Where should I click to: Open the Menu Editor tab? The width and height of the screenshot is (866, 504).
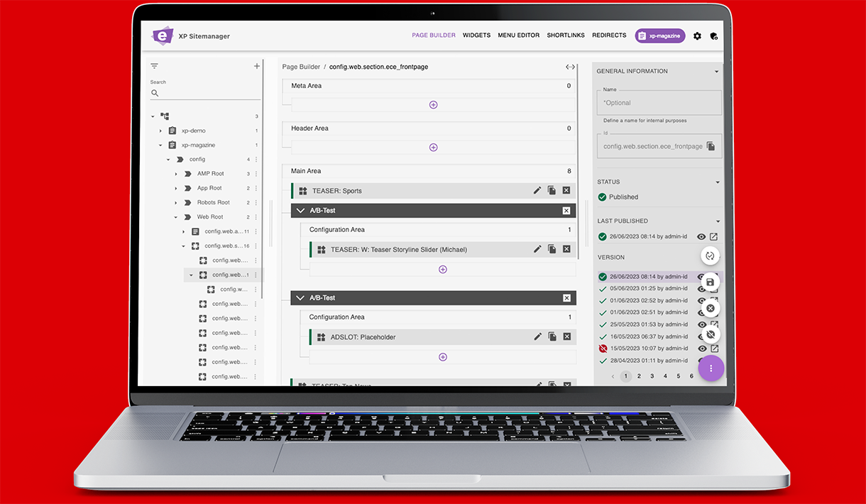point(518,35)
